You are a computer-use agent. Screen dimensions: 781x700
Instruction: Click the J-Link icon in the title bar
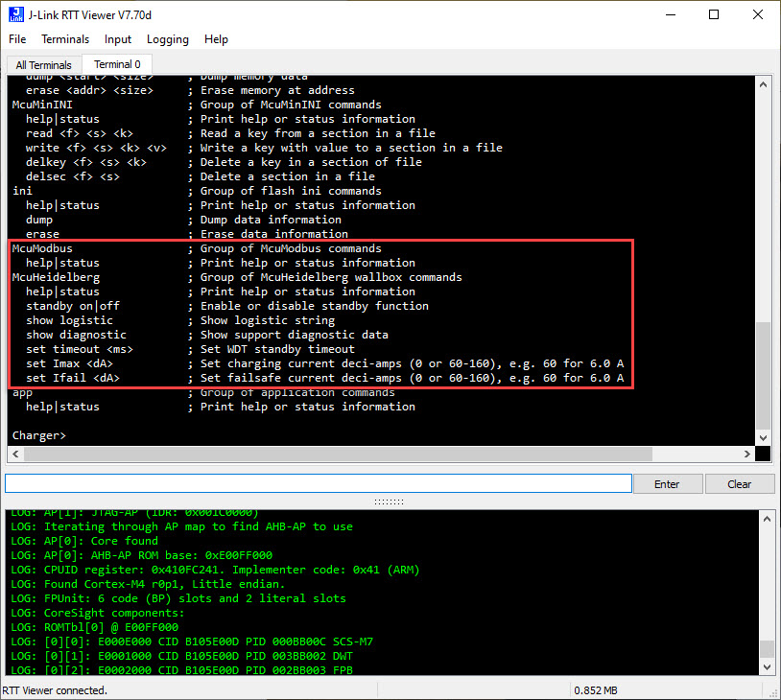(x=15, y=14)
